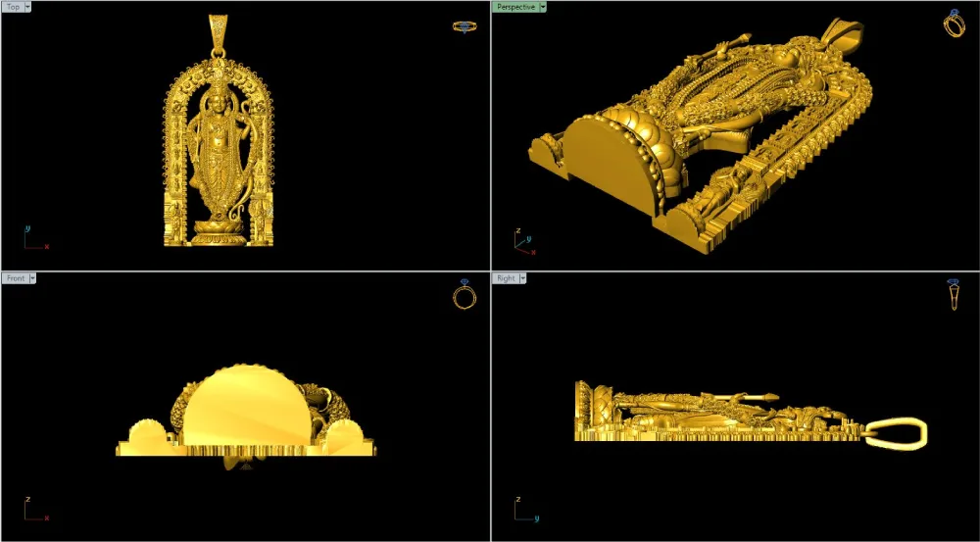Click the ring orientation icon in Front viewport
Viewport: 980px width, 542px height.
[x=465, y=296]
